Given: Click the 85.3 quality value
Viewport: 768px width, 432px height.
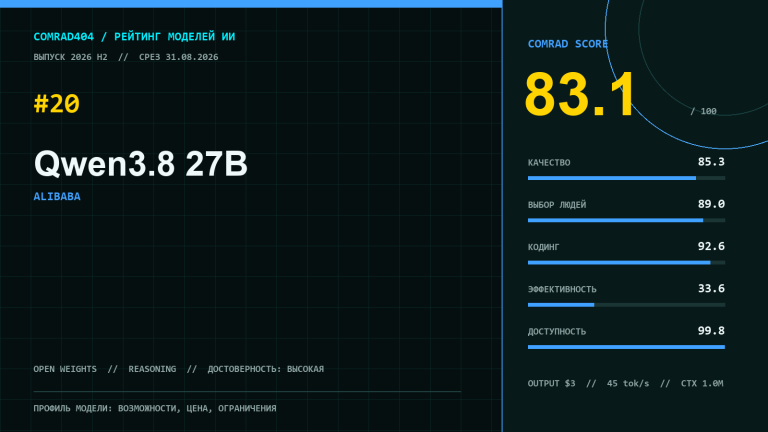Looking at the screenshot, I should (x=711, y=162).
